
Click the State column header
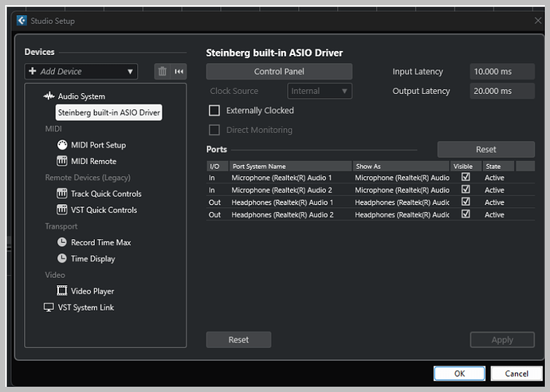pyautogui.click(x=498, y=167)
